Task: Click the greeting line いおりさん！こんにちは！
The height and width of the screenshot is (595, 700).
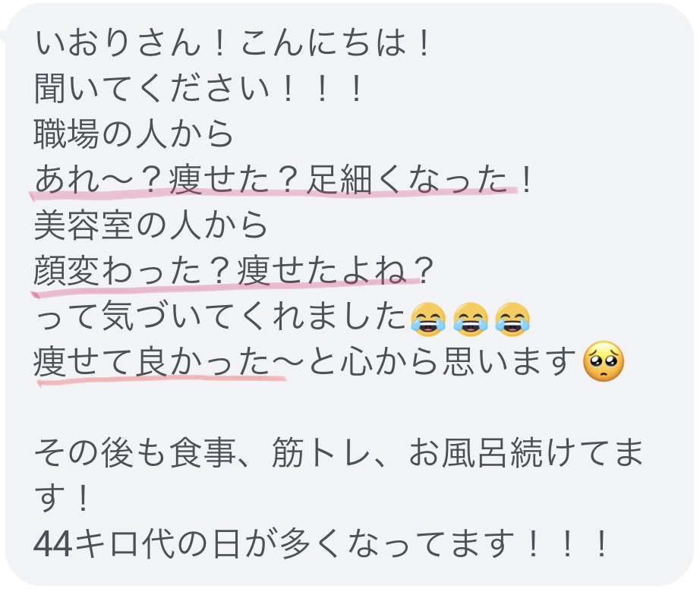Action: pyautogui.click(x=232, y=43)
